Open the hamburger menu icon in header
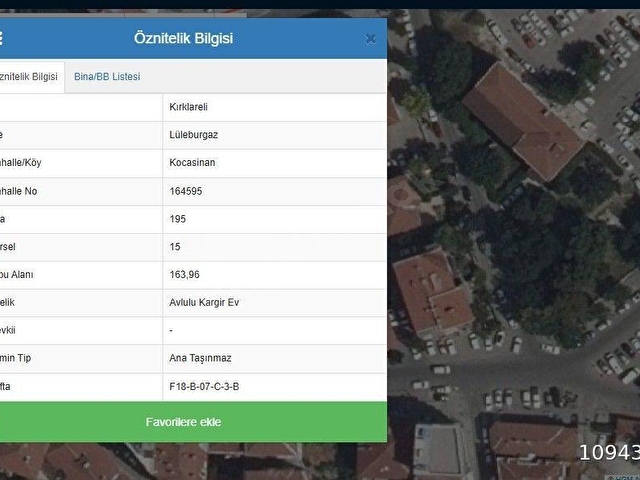This screenshot has width=640, height=480. [x=1, y=38]
